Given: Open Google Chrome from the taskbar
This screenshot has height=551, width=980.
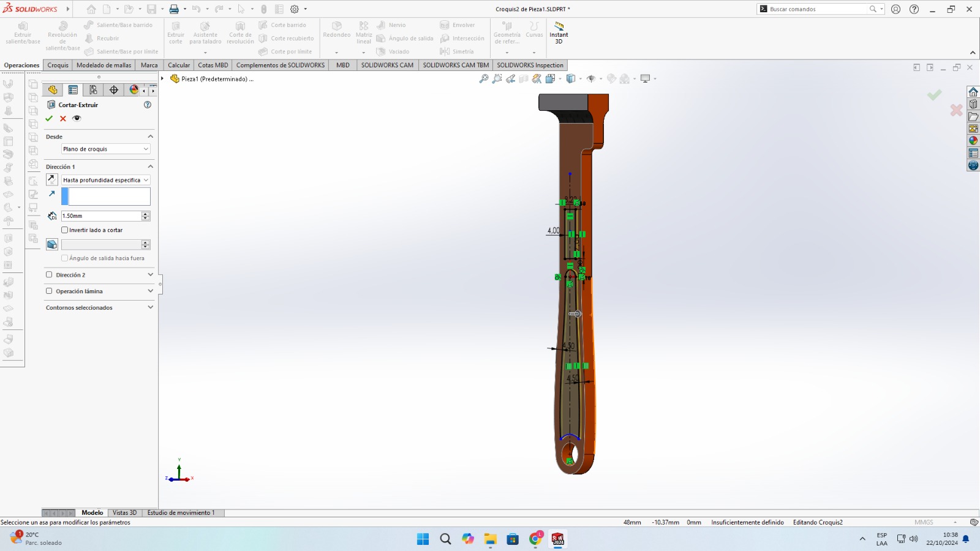Looking at the screenshot, I should (x=535, y=539).
